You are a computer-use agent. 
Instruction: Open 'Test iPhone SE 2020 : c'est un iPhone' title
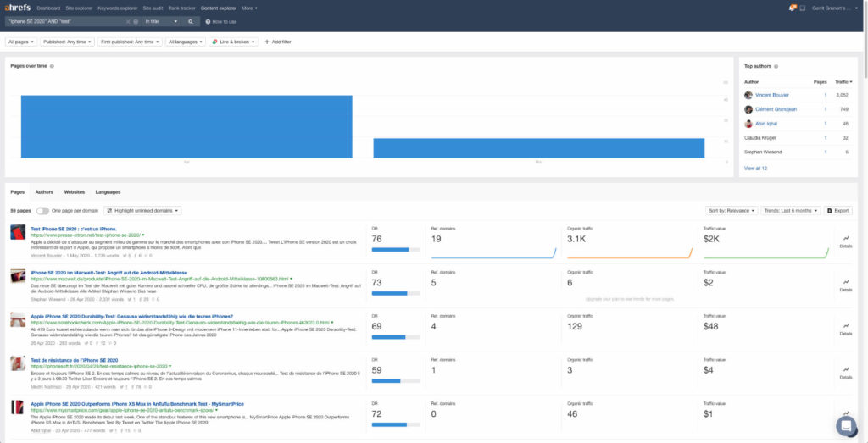[x=74, y=229]
